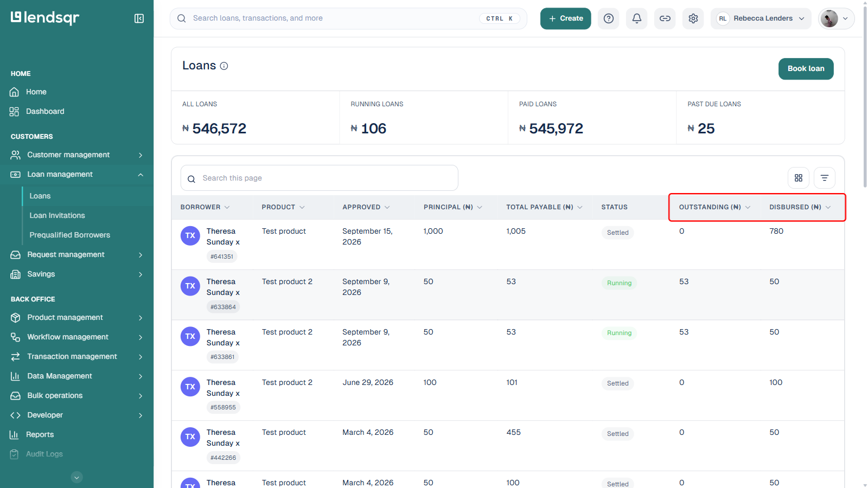Open Loan Invitations submenu item

pos(57,216)
